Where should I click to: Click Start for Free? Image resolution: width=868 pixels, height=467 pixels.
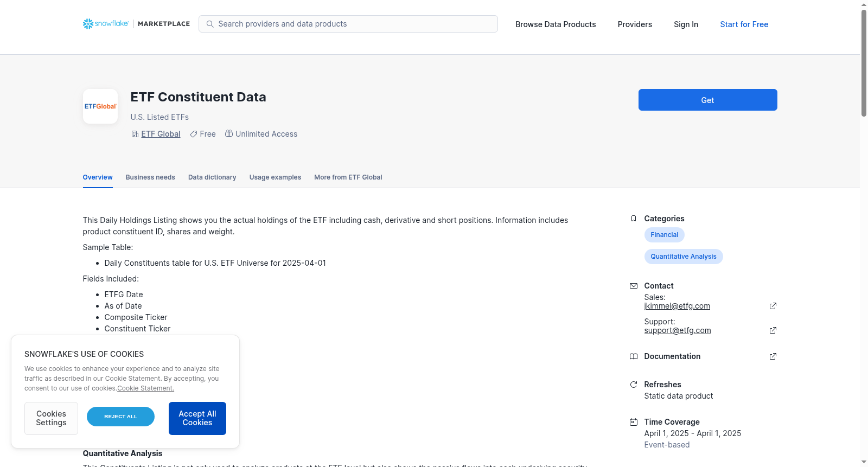744,24
